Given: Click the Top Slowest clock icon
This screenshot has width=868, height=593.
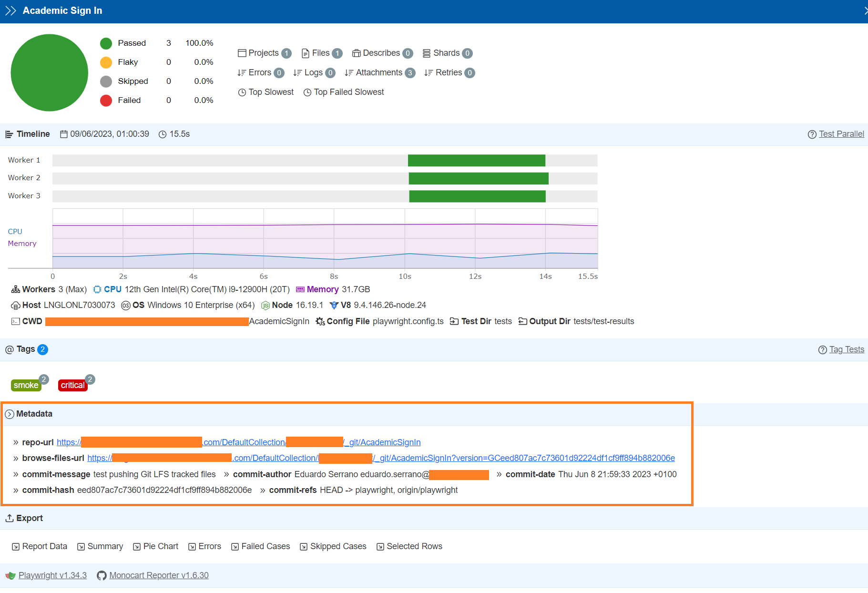Looking at the screenshot, I should click(242, 92).
